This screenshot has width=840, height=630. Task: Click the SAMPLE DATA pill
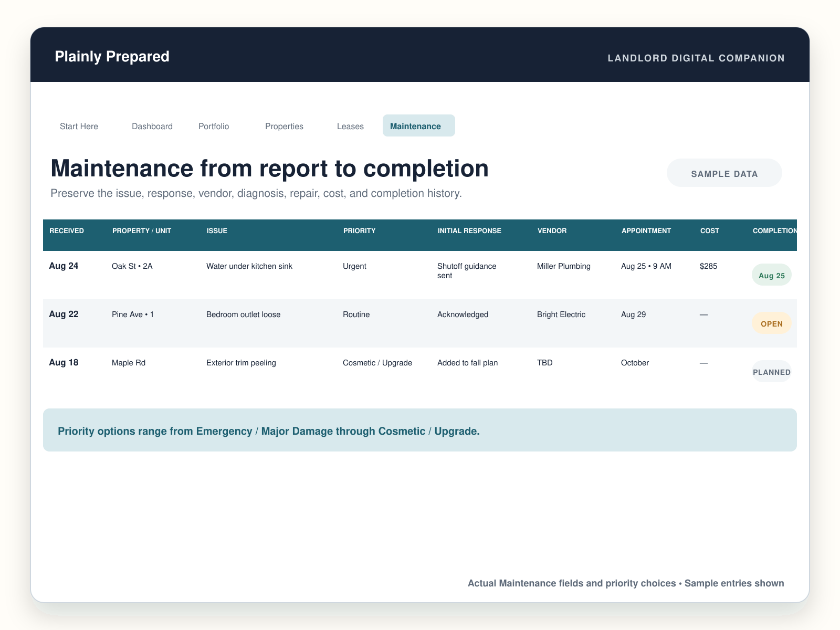[724, 173]
